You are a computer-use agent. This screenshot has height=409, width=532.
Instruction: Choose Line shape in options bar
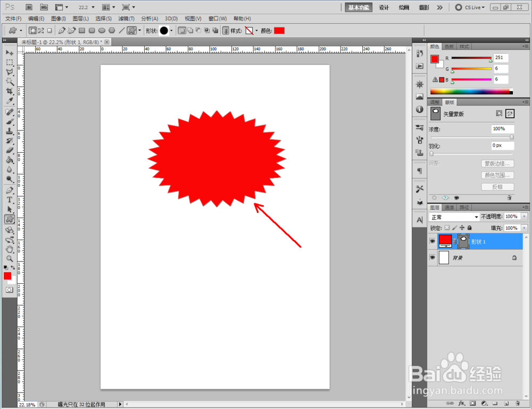(x=121, y=30)
